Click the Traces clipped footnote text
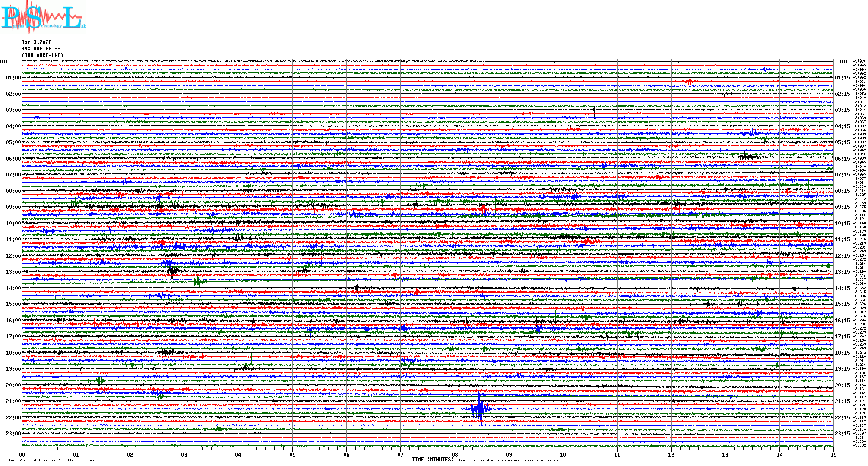This screenshot has width=868, height=466. coord(512,460)
